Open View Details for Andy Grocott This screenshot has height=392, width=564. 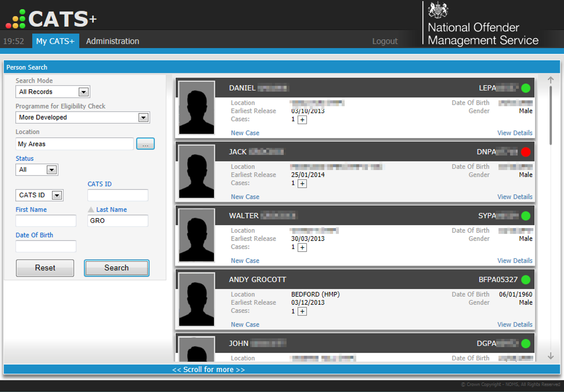click(515, 324)
